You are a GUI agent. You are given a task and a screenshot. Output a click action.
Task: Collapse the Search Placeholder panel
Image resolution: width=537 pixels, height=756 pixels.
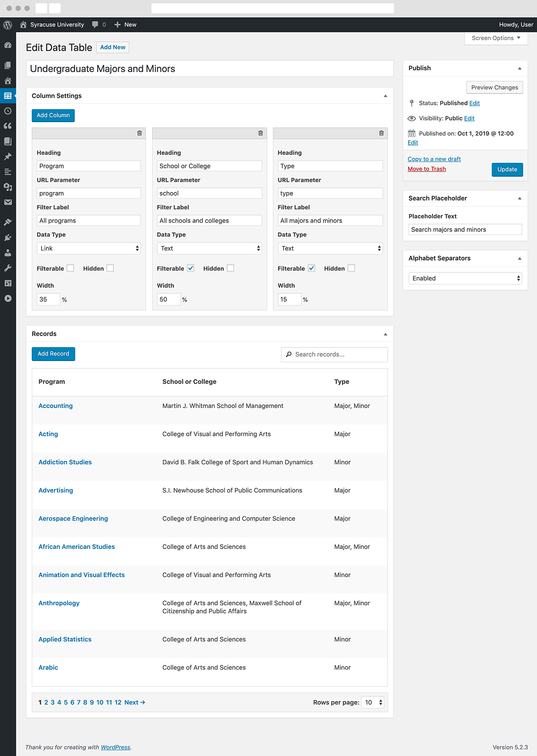520,199
